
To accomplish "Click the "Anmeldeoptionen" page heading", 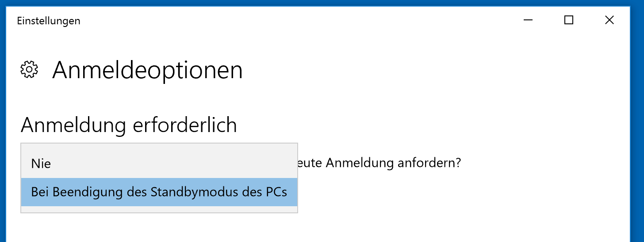I will click(x=148, y=70).
